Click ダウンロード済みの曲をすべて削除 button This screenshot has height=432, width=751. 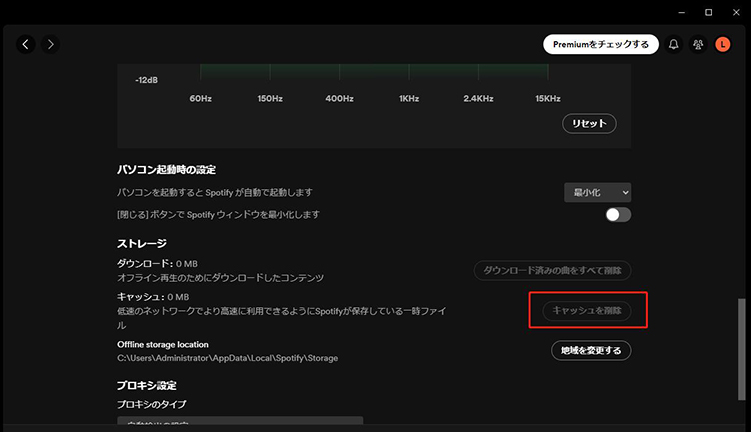coord(552,271)
